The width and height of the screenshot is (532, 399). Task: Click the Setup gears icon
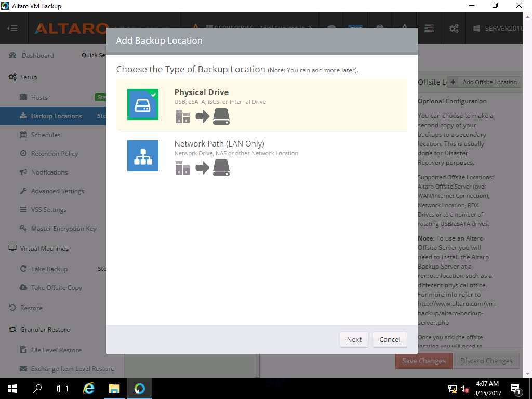(12, 77)
